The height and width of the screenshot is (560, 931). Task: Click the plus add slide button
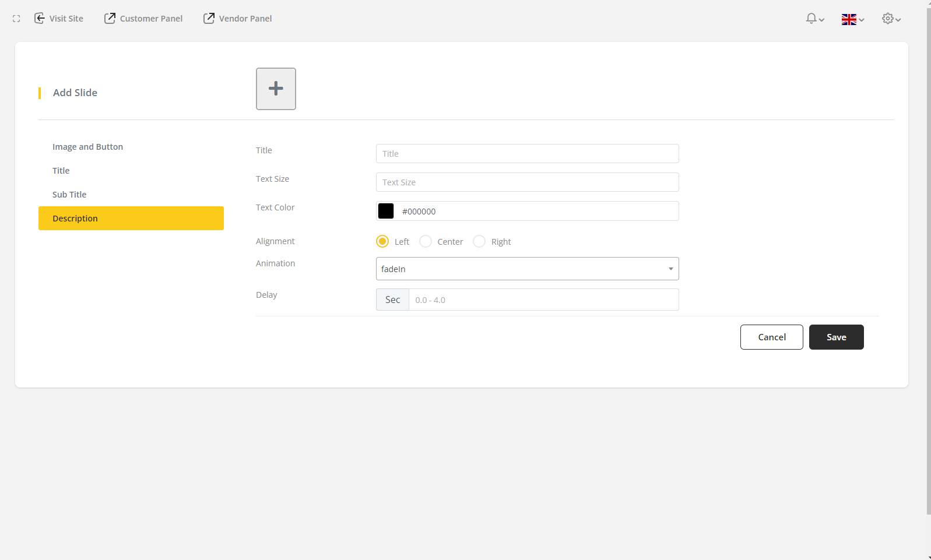point(276,89)
